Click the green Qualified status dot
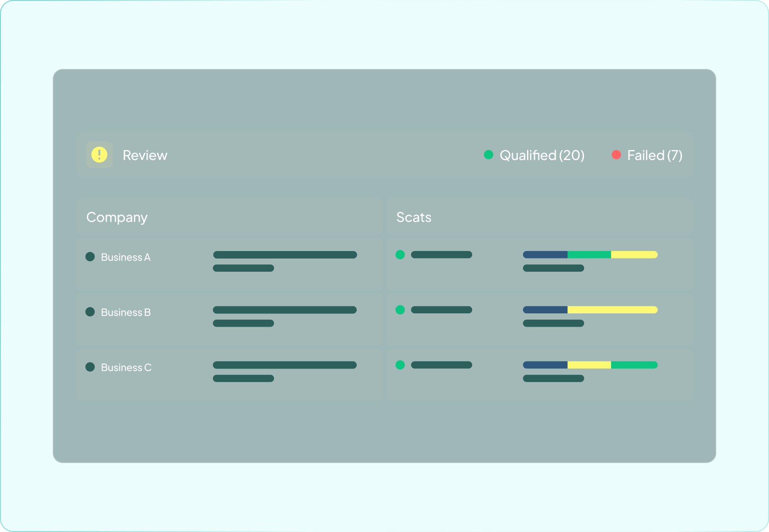 click(x=488, y=155)
